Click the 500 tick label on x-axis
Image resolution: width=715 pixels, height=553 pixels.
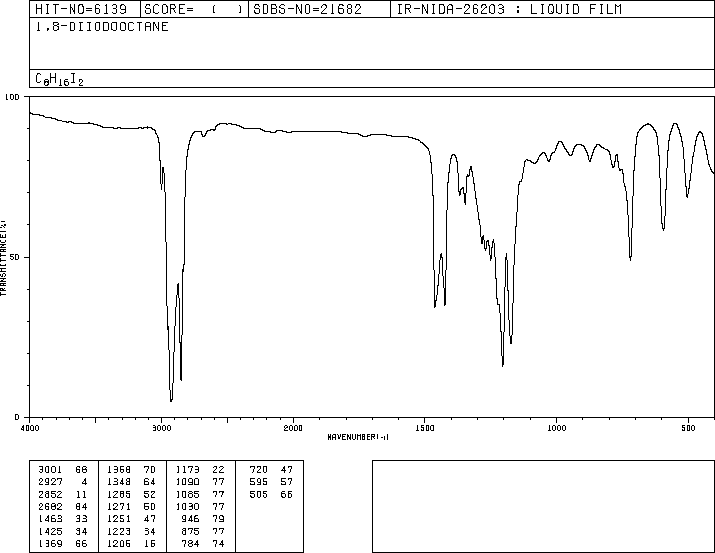point(688,428)
